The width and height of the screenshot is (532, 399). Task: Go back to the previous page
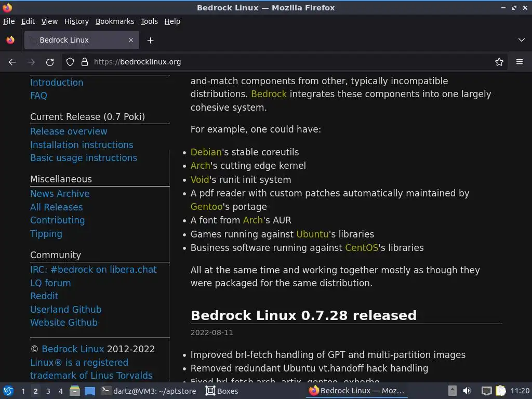point(12,62)
